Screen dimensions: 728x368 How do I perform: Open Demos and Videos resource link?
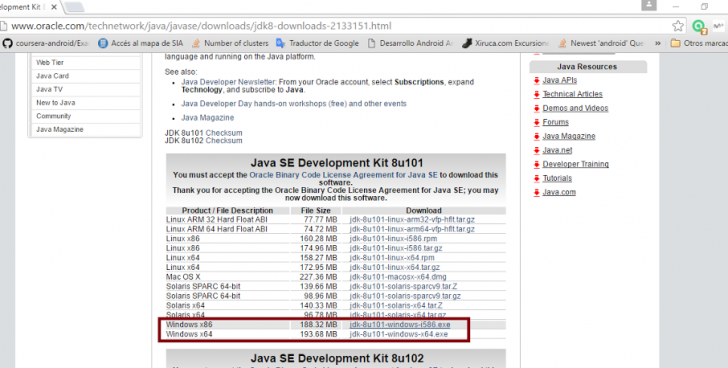[x=575, y=108]
